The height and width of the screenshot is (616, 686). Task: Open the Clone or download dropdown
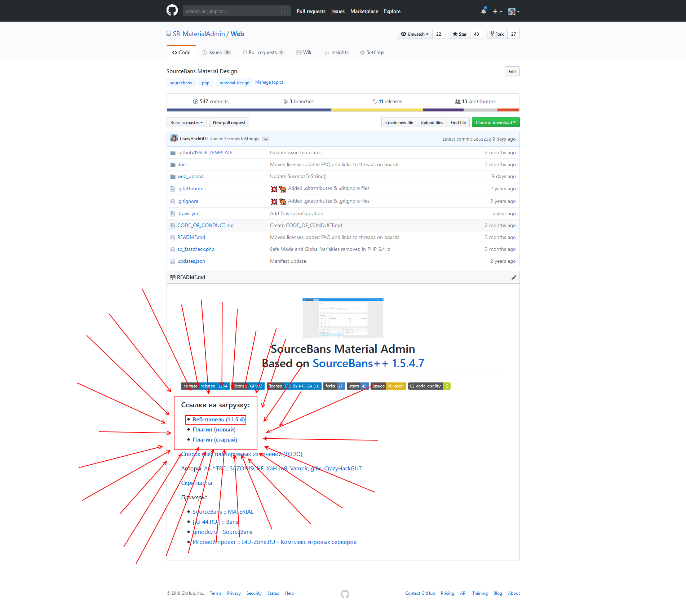495,122
